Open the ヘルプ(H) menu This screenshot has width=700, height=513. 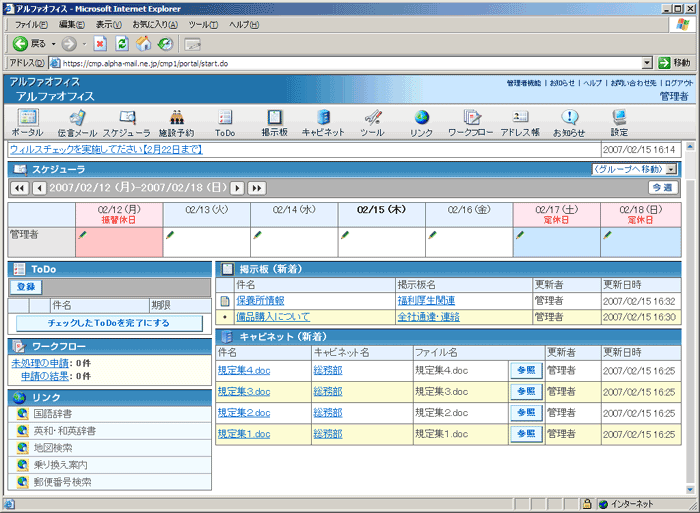[x=244, y=25]
